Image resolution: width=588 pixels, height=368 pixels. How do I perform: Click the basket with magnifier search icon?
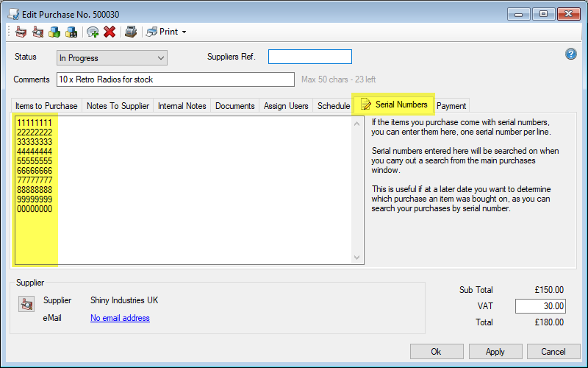(37, 32)
